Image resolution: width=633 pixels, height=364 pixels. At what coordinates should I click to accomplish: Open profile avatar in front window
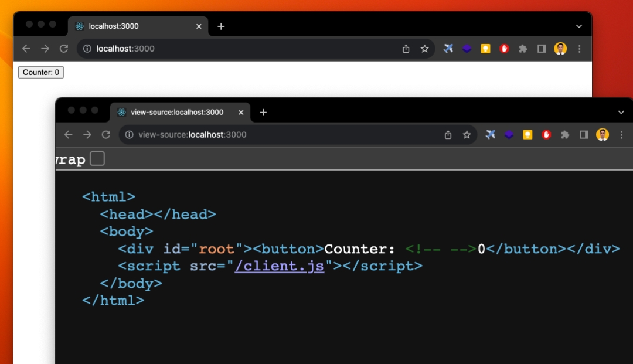coord(603,135)
